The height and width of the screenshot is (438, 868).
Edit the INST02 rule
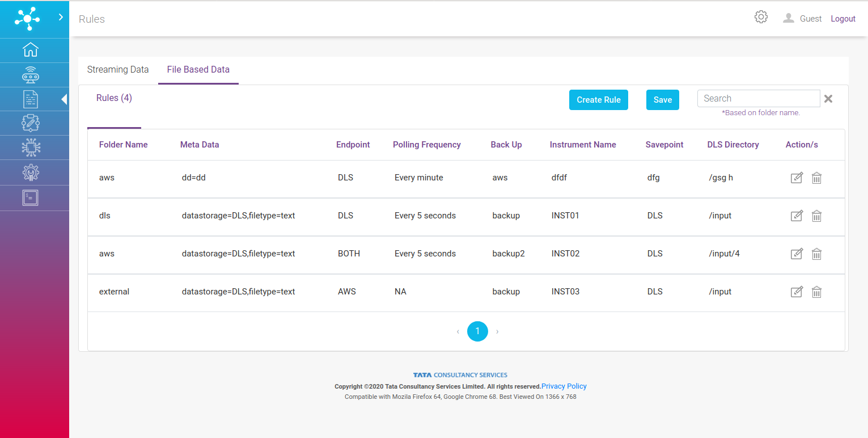coord(797,254)
